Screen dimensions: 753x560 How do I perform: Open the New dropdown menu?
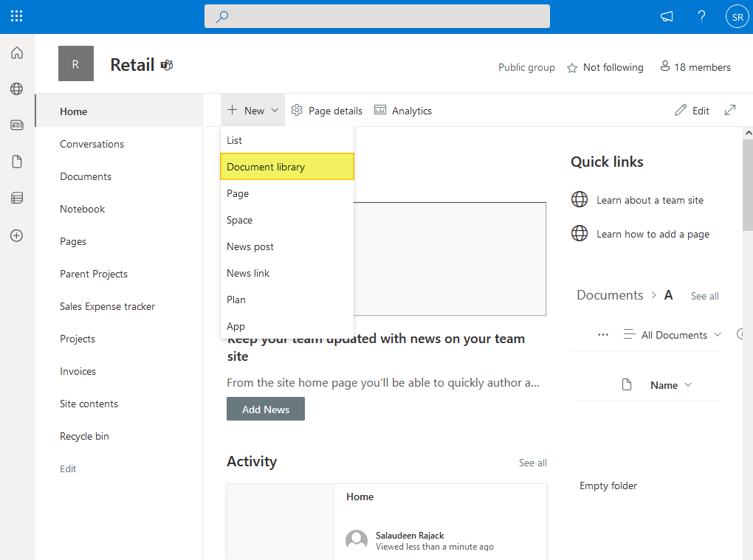pyautogui.click(x=252, y=110)
